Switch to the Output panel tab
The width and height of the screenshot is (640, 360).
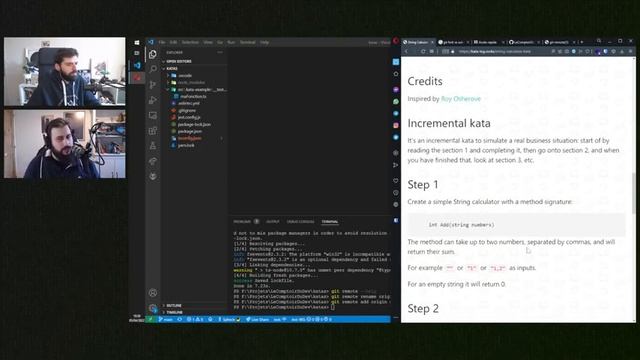(273, 222)
